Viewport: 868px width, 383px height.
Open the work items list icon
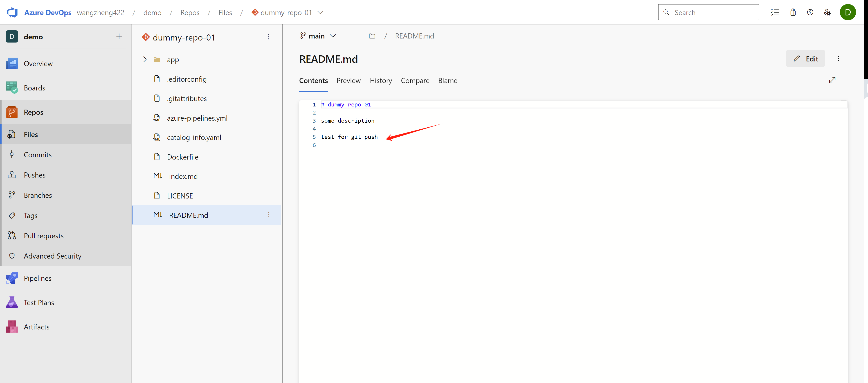pos(775,12)
